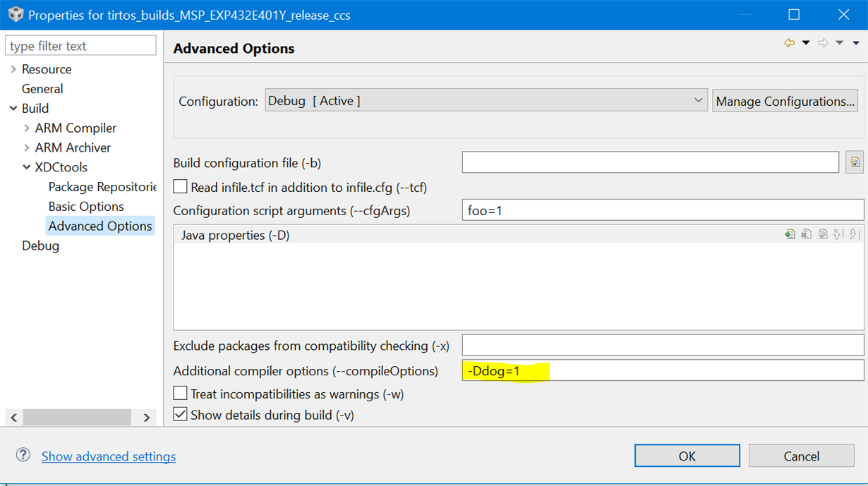Viewport: 868px width, 486px height.
Task: Select the Debug tree item
Action: click(x=40, y=245)
